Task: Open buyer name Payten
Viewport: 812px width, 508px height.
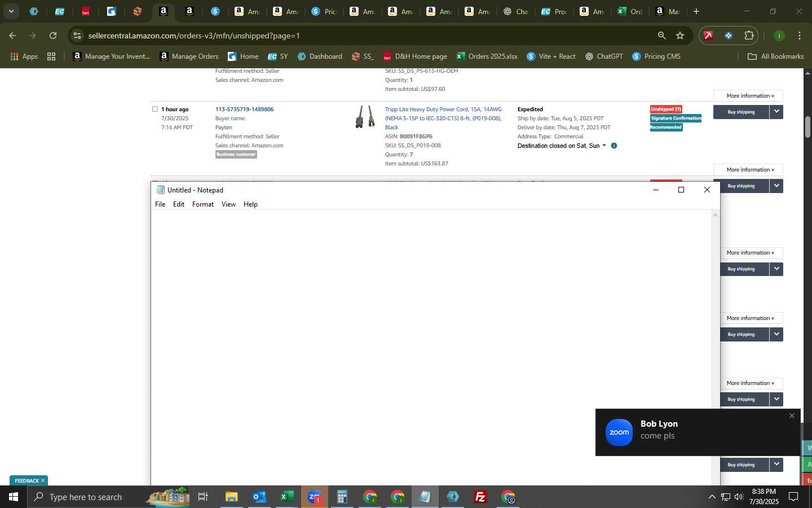Action: tap(223, 128)
